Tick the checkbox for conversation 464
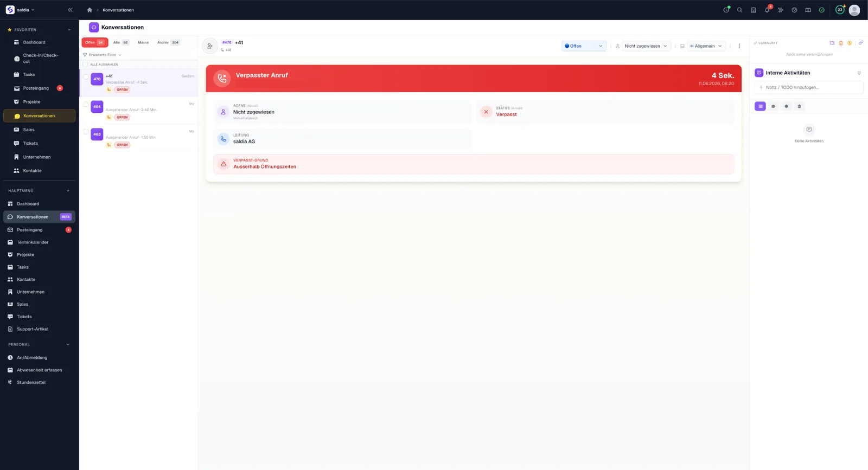 [x=86, y=104]
